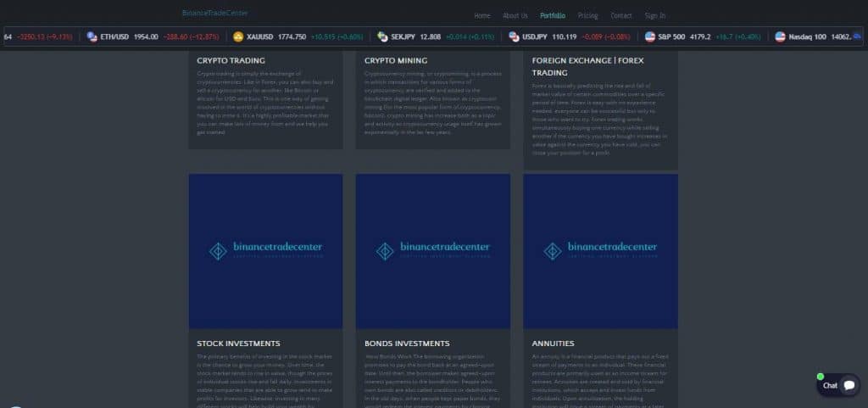Click the Bonds Investments heading
This screenshot has height=408, width=868.
pos(407,344)
